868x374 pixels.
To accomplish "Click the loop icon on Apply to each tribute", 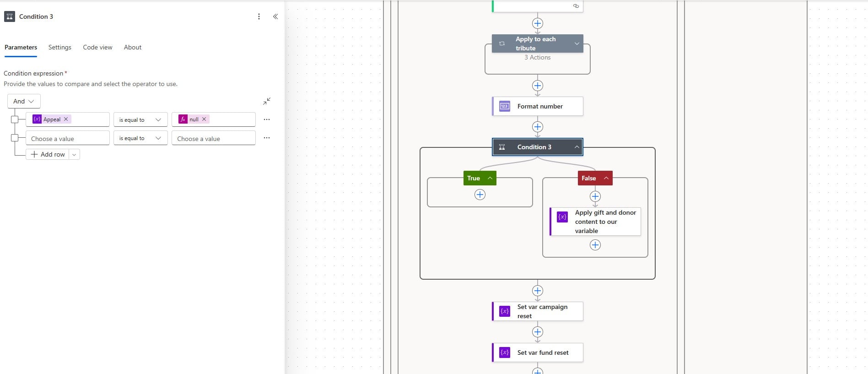I will pyautogui.click(x=502, y=43).
